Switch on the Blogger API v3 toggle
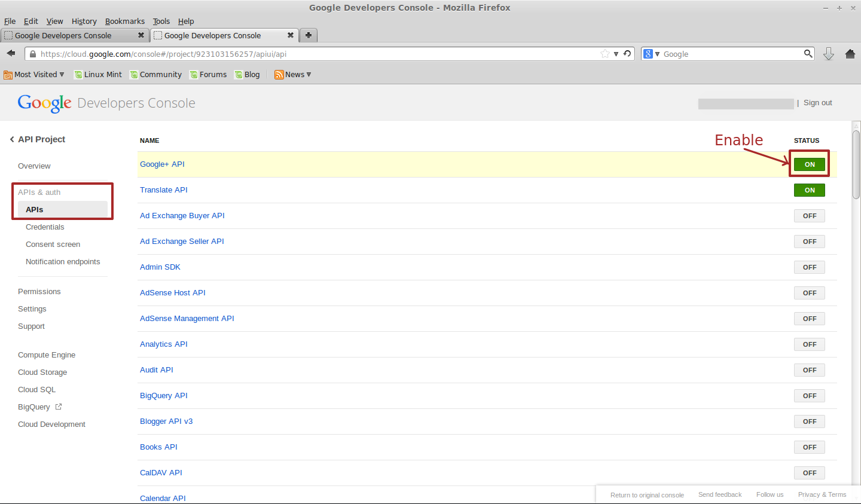861x504 pixels. pyautogui.click(x=810, y=421)
